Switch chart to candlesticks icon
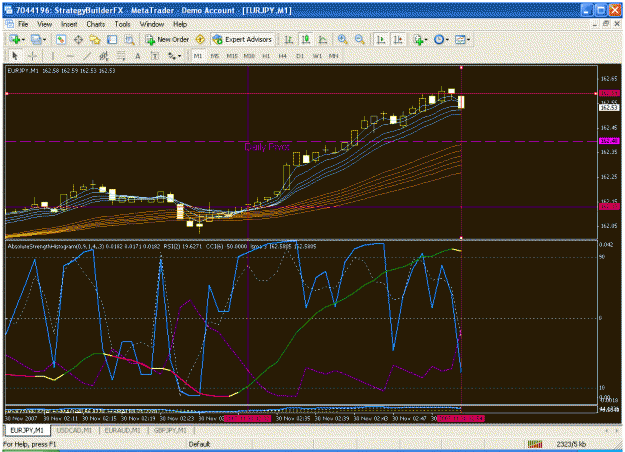 [x=306, y=39]
